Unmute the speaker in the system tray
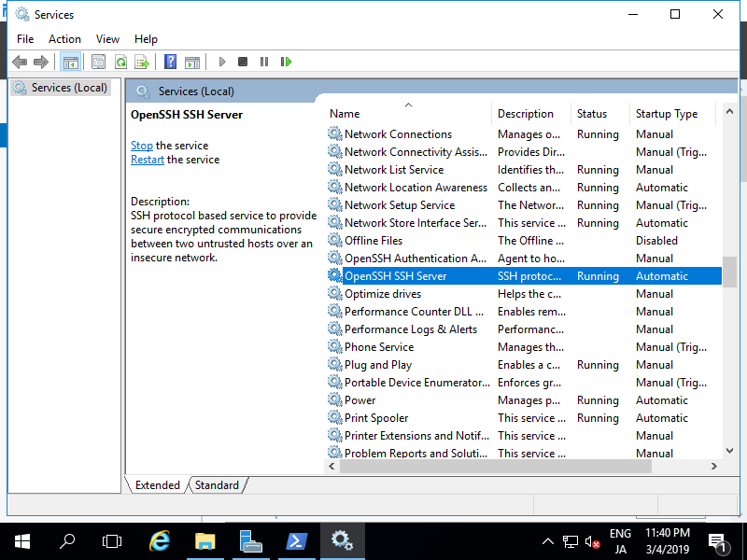The image size is (747, 560). click(592, 540)
